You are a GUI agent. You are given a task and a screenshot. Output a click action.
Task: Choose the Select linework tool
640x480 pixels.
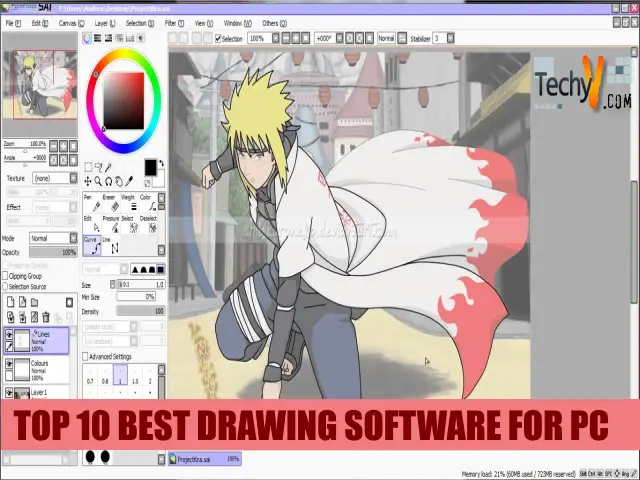pyautogui.click(x=130, y=224)
